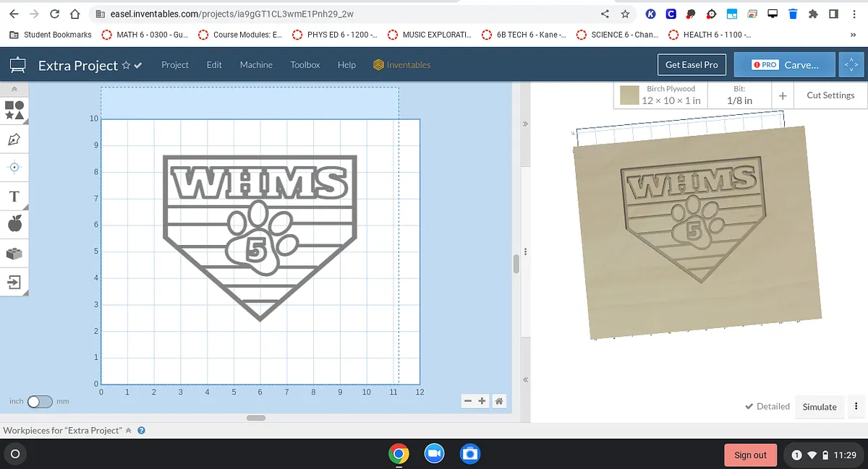The image size is (868, 469).
Task: Collapse the left tool sidebar chevron
Action: 14,89
